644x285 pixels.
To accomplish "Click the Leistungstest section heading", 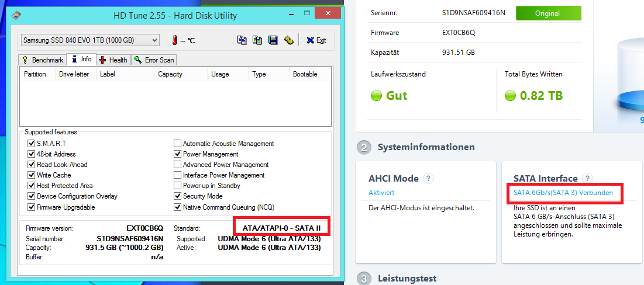I will [407, 279].
